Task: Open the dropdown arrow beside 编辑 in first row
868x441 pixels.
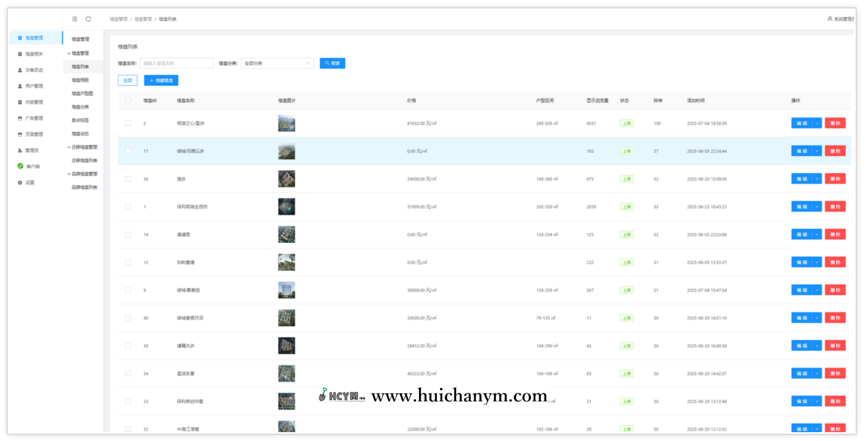Action: [817, 124]
